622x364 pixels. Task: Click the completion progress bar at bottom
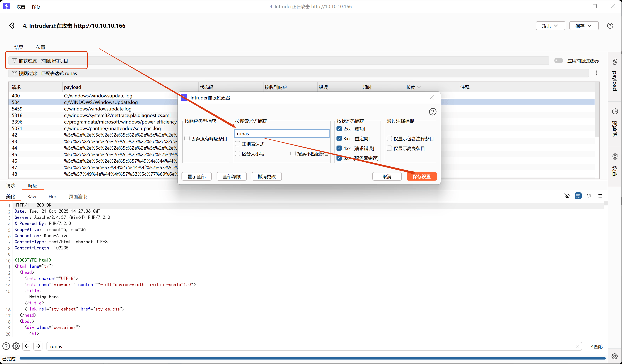pyautogui.click(x=311, y=358)
